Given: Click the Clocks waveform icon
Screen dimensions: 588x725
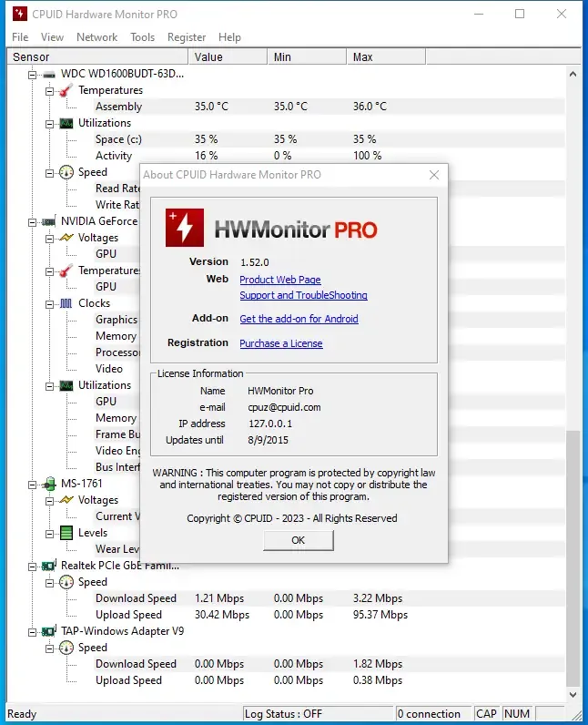Looking at the screenshot, I should tap(66, 303).
